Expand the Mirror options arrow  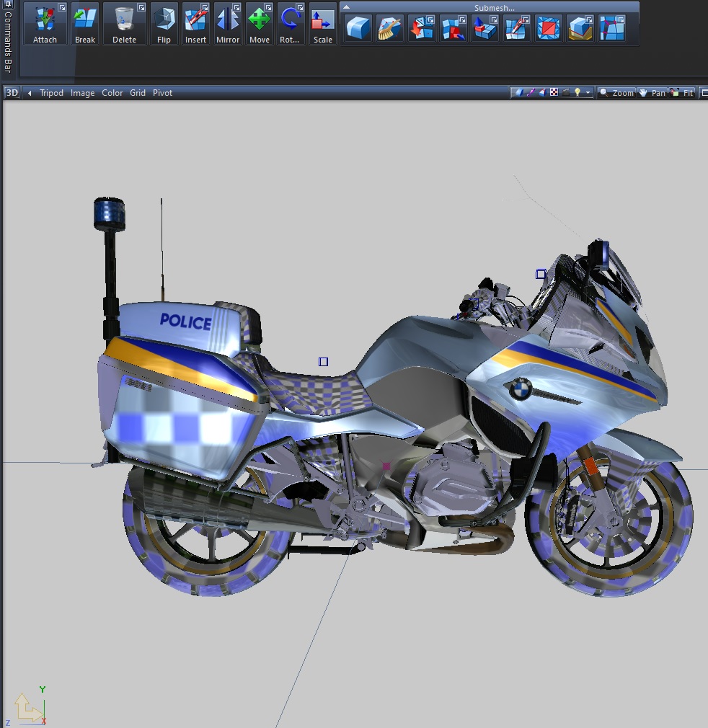(x=236, y=7)
